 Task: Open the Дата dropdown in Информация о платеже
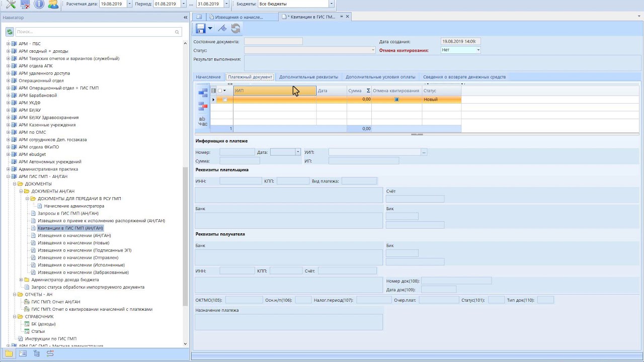pyautogui.click(x=298, y=152)
